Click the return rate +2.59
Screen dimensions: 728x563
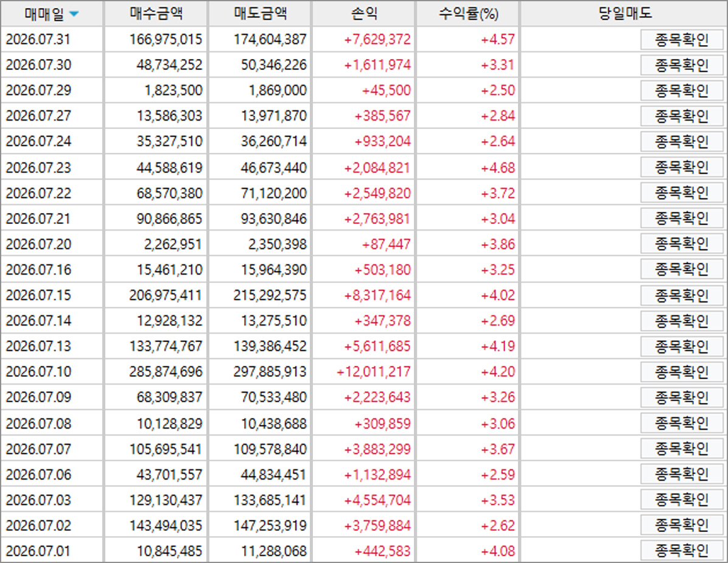point(498,474)
